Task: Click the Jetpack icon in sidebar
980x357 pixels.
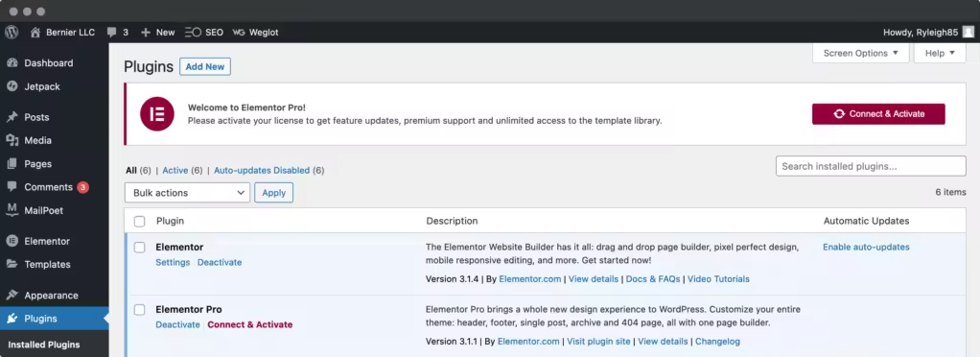Action: pyautogui.click(x=12, y=86)
